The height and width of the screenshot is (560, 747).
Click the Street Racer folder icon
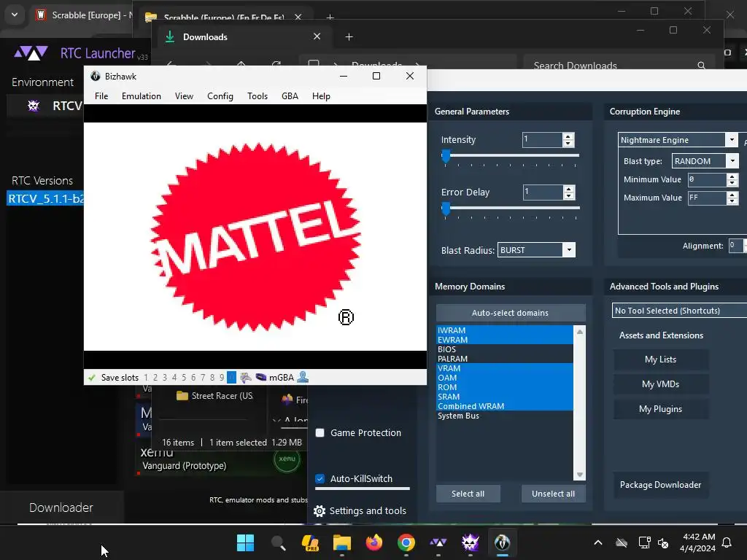182,396
